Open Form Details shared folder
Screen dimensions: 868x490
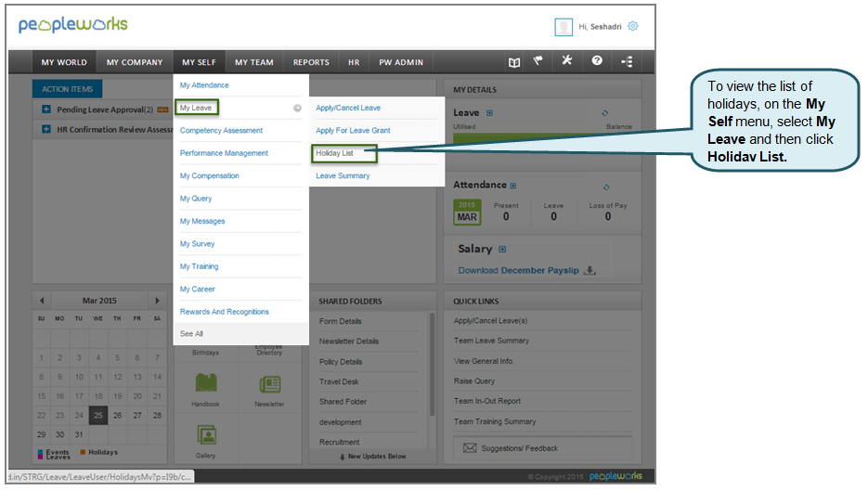tap(341, 322)
